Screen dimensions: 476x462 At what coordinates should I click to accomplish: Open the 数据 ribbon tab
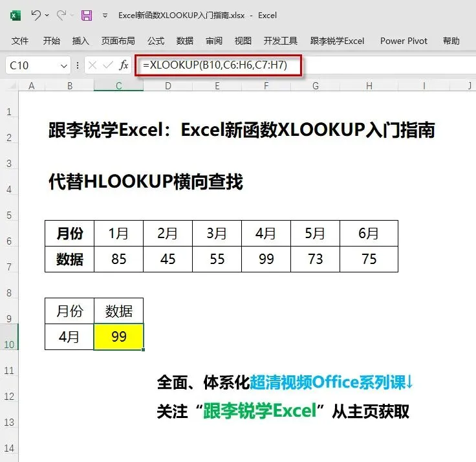point(185,41)
